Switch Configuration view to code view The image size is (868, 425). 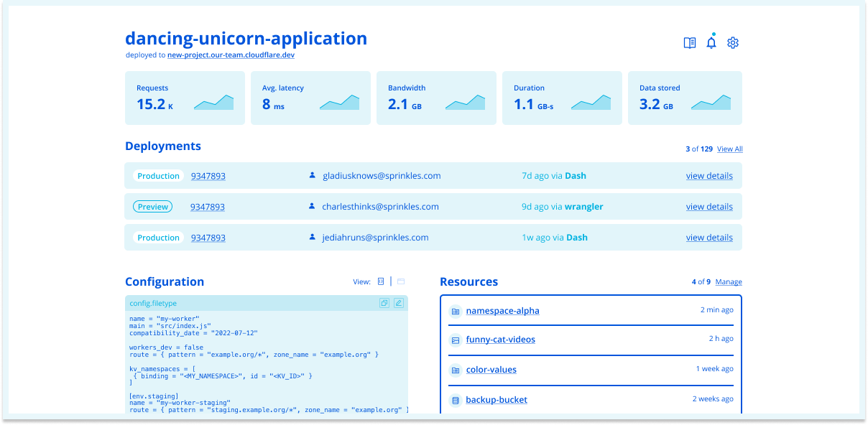[381, 281]
